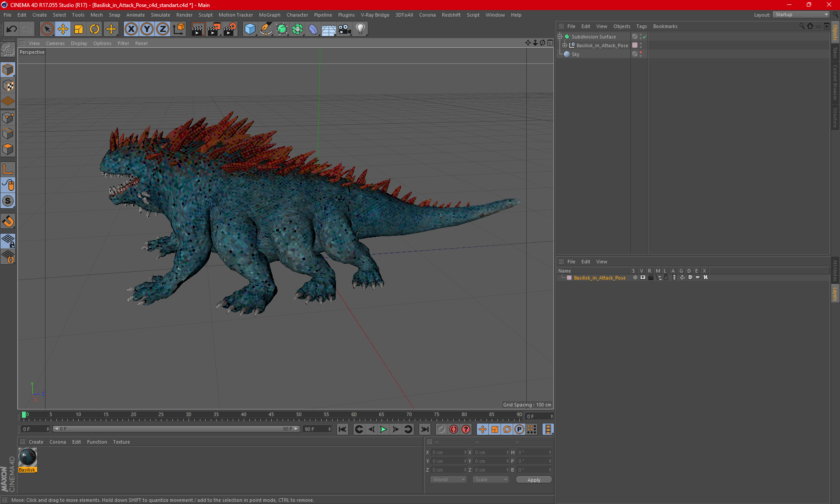Open Scale mode dropdown
Screen dimensions: 840x504
coord(491,479)
